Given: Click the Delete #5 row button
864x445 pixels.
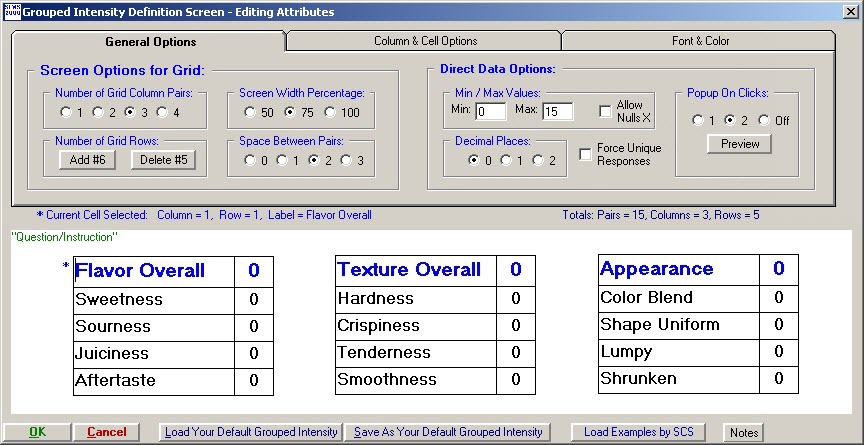Looking at the screenshot, I should coord(164,160).
